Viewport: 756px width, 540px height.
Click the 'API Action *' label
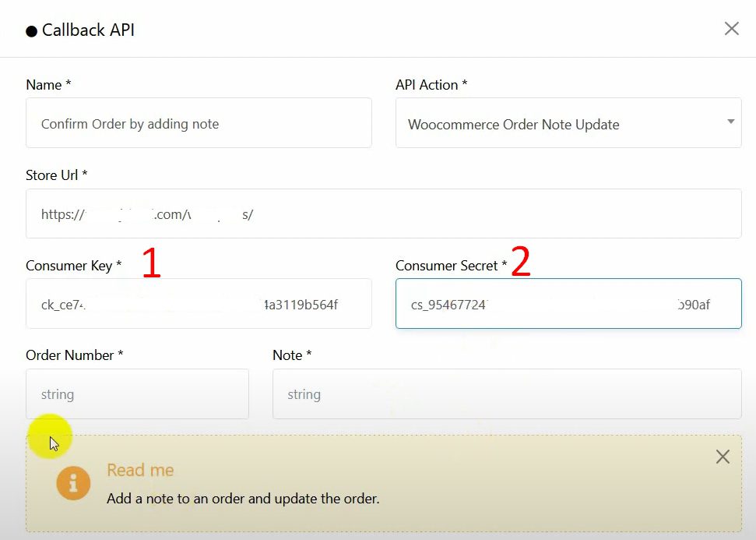(431, 85)
